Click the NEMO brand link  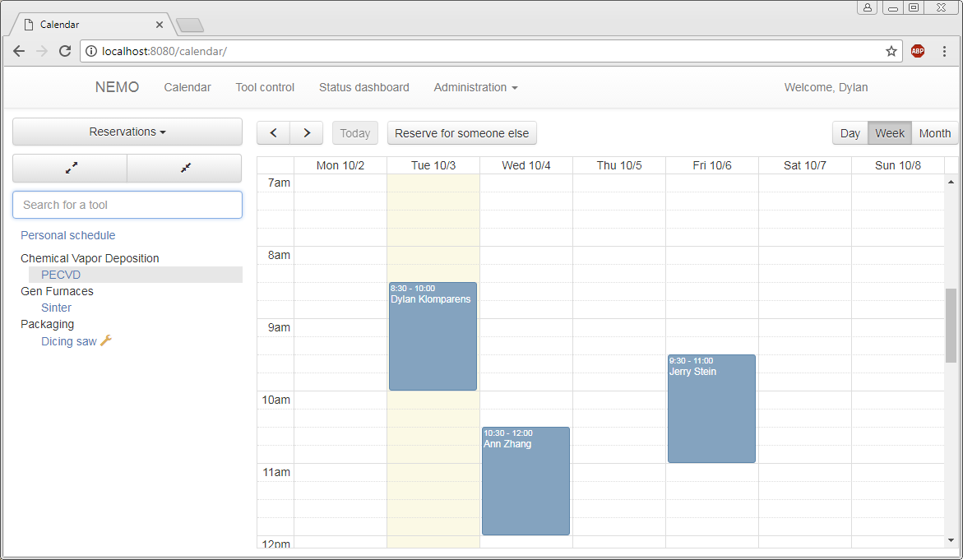[117, 87]
